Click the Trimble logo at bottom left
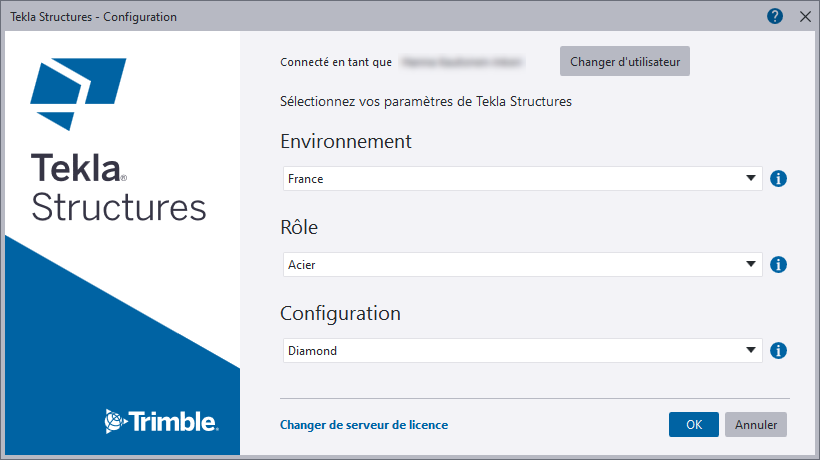This screenshot has height=460, width=820. [161, 421]
